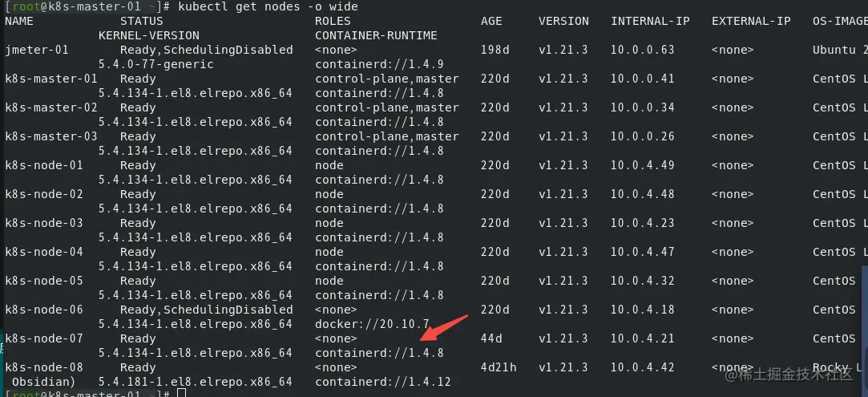Click the role control-plane,master for k8s-master-01
This screenshot has height=397, width=868.
[387, 79]
